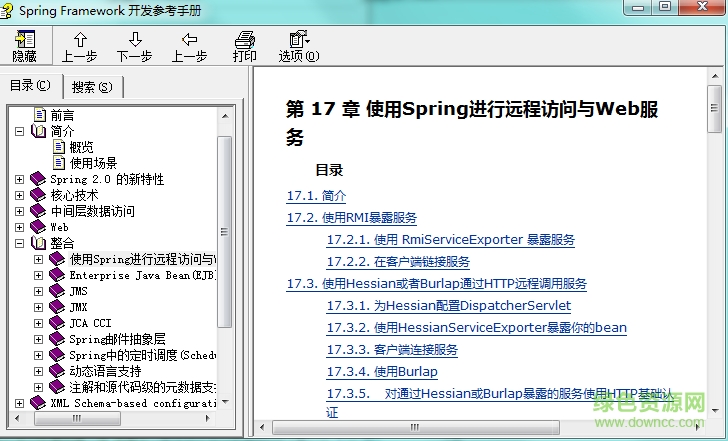Select the 使用Spring进行远程访问与Web服务 tree item

[143, 259]
